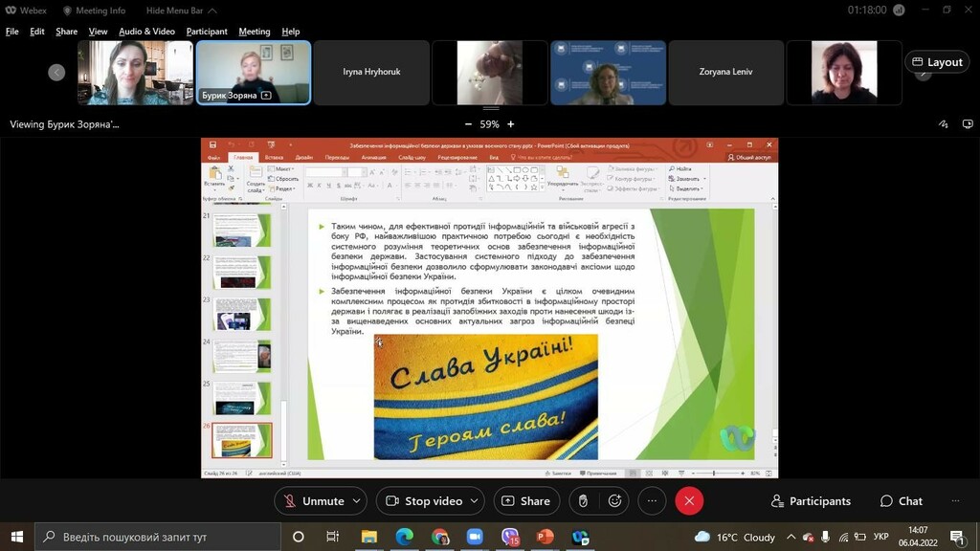
Task: Open the Participant menu
Action: [207, 32]
